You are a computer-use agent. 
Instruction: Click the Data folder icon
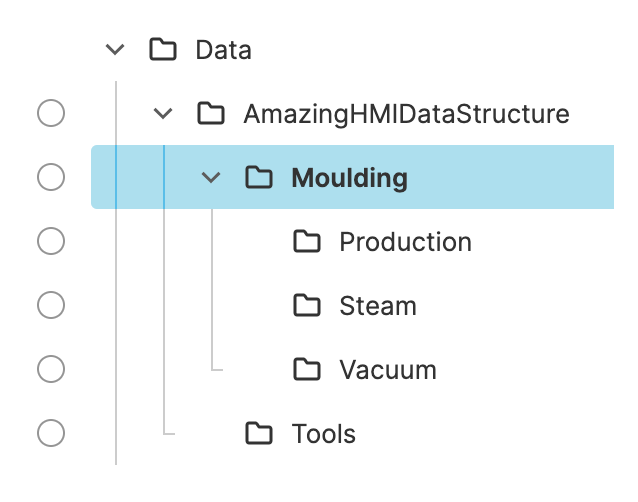163,49
